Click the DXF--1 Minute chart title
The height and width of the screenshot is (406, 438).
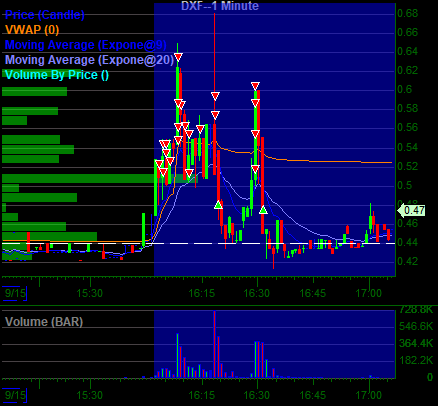(220, 6)
